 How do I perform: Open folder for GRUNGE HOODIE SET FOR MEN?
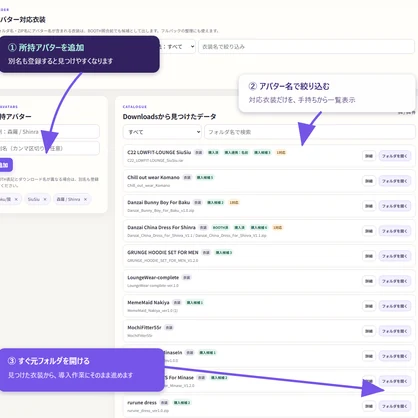pyautogui.click(x=395, y=256)
